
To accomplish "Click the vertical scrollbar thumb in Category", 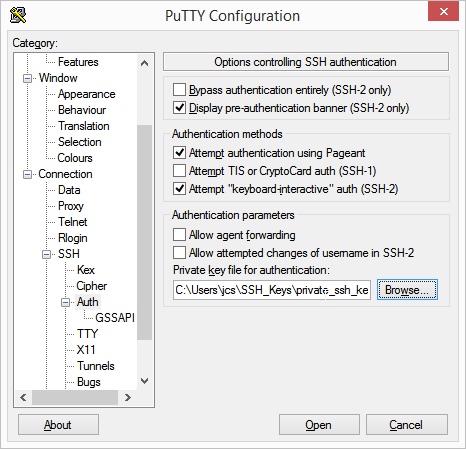I will [x=144, y=232].
